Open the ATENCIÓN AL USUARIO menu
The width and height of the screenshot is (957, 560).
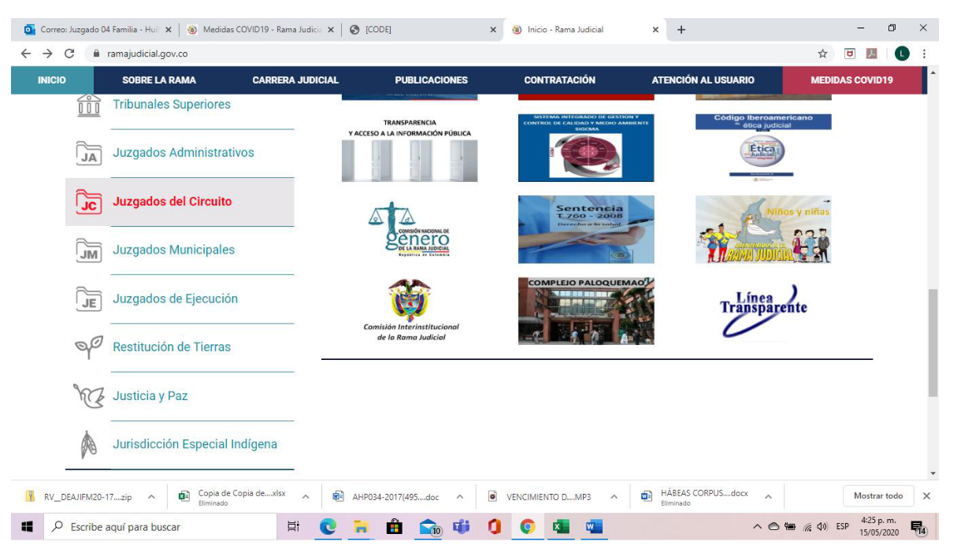(x=703, y=80)
